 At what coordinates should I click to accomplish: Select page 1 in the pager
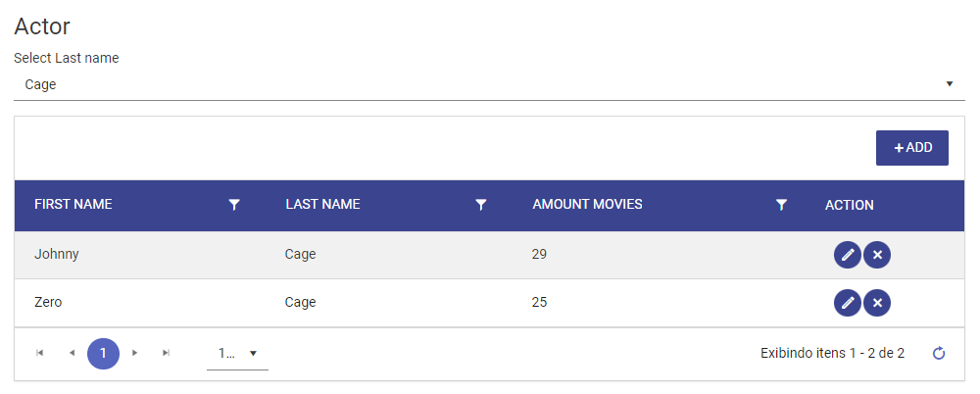pyautogui.click(x=103, y=354)
